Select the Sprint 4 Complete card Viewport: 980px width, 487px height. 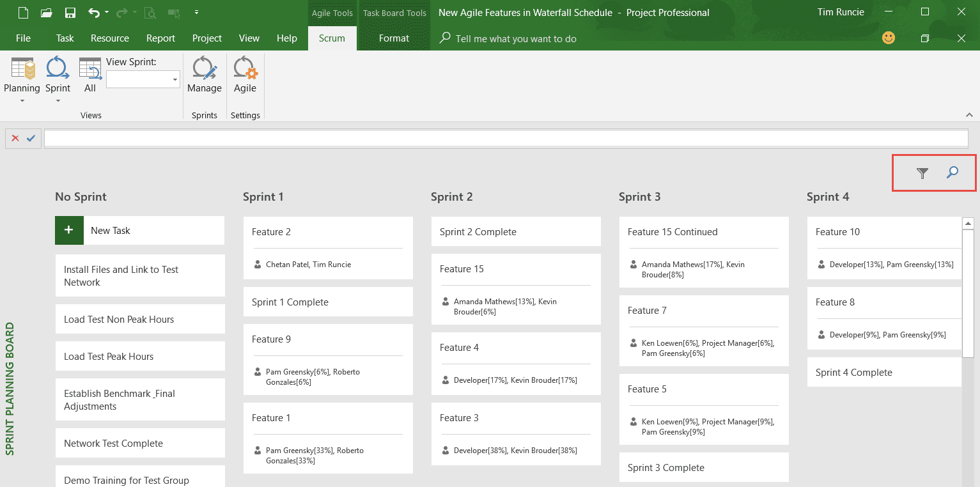pos(884,372)
